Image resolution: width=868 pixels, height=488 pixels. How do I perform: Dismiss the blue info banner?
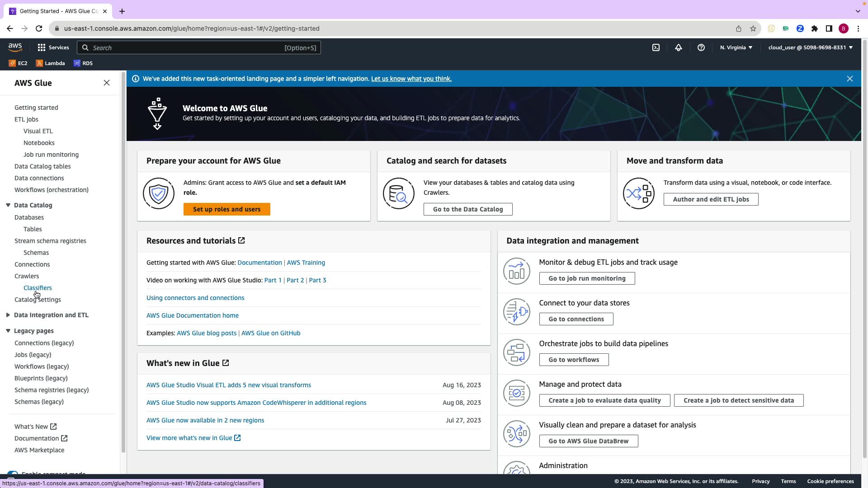[849, 79]
